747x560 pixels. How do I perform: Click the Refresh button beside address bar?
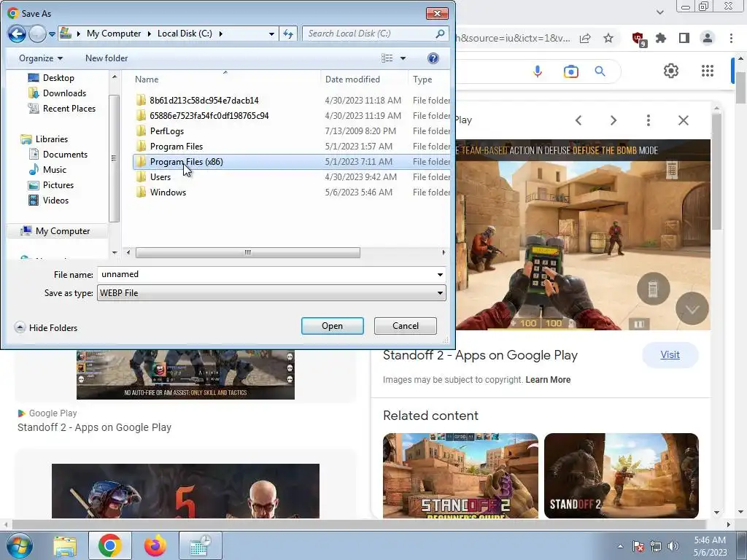pos(288,34)
